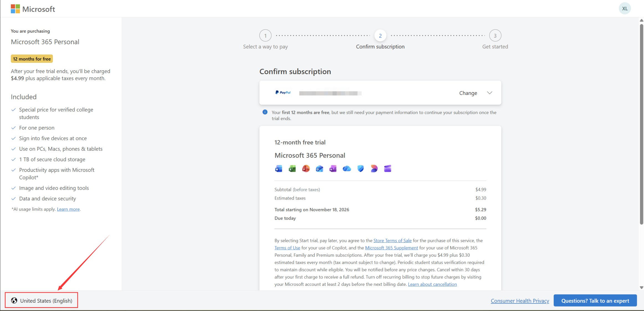This screenshot has height=311, width=644.
Task: Open the Store Terms of Sale link
Action: pyautogui.click(x=392, y=240)
